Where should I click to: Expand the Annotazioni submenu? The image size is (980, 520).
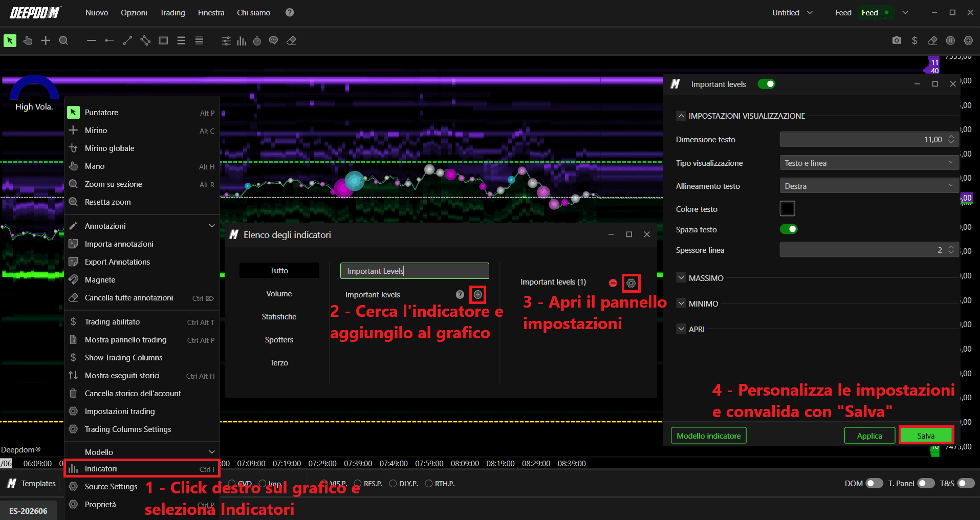point(142,226)
